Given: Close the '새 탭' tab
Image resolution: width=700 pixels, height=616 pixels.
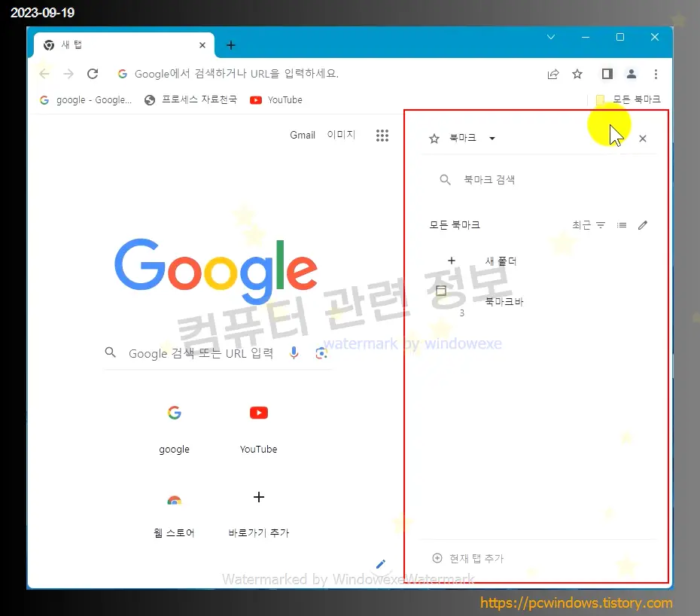Looking at the screenshot, I should [x=202, y=45].
